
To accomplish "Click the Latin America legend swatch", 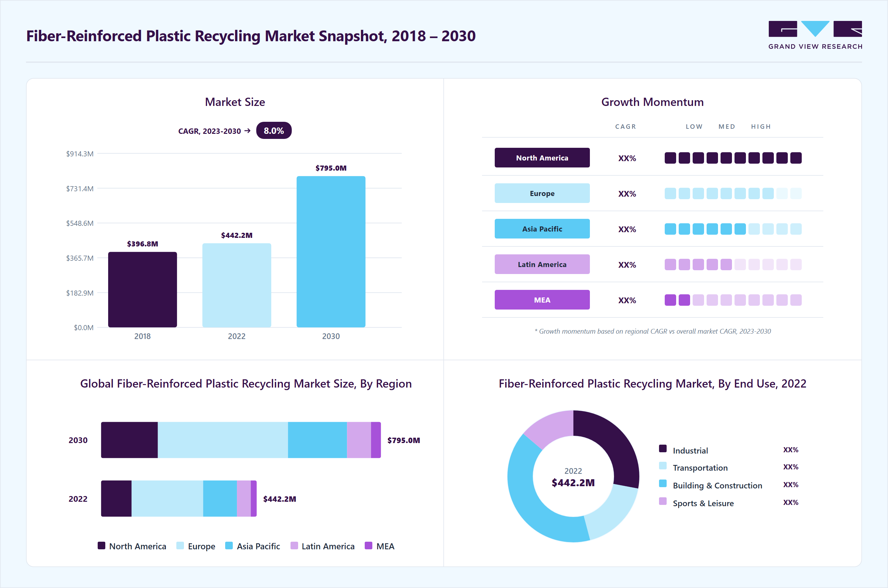I will 294,546.
